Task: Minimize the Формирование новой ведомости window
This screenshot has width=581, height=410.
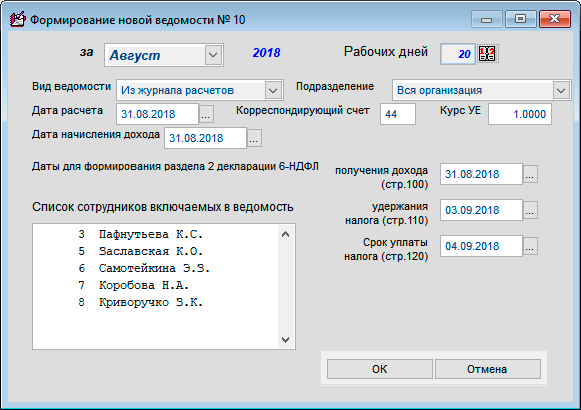Action: click(x=487, y=19)
